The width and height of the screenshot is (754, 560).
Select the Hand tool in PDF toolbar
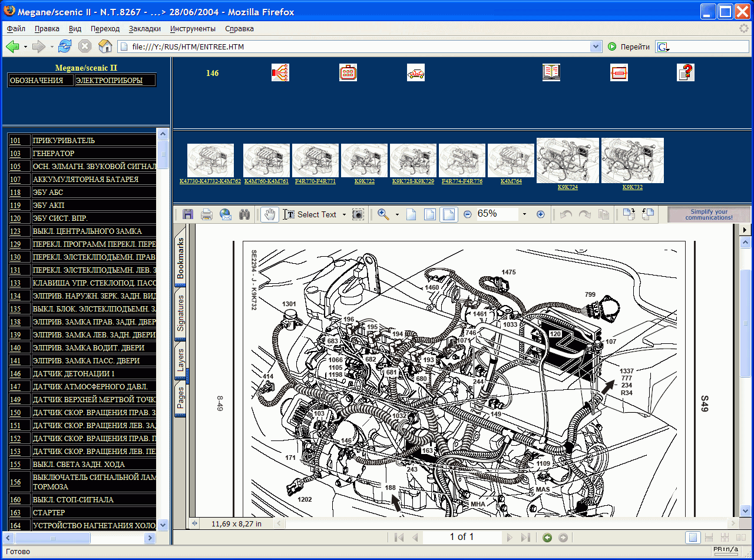(270, 215)
